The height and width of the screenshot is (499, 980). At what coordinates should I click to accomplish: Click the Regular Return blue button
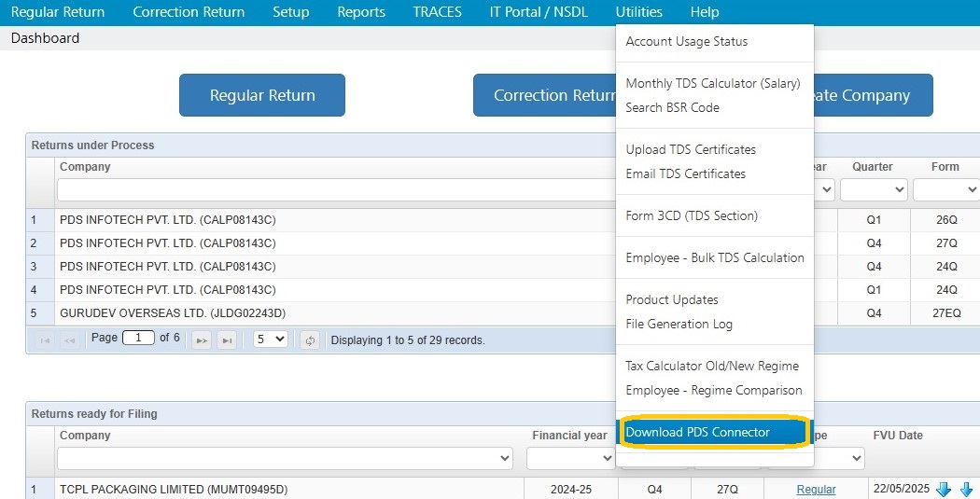262,95
